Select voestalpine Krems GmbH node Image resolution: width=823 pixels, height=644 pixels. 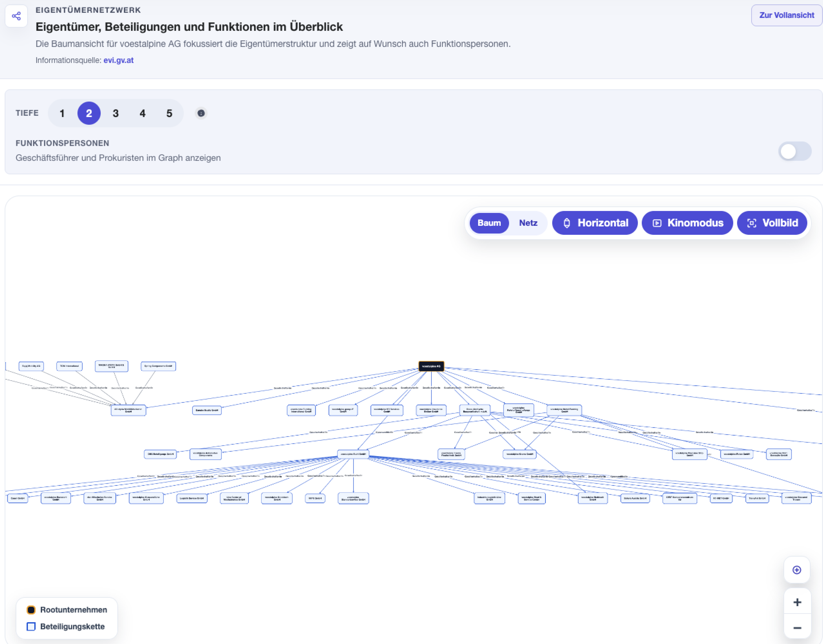point(519,454)
